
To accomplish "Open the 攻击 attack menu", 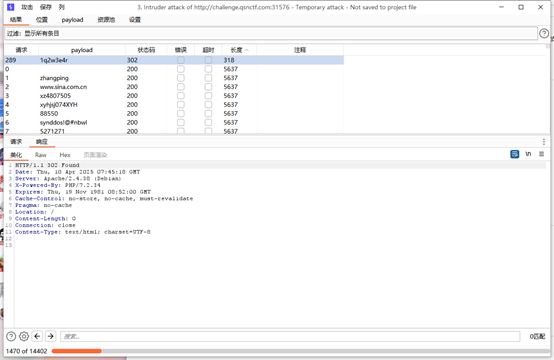I will point(27,7).
